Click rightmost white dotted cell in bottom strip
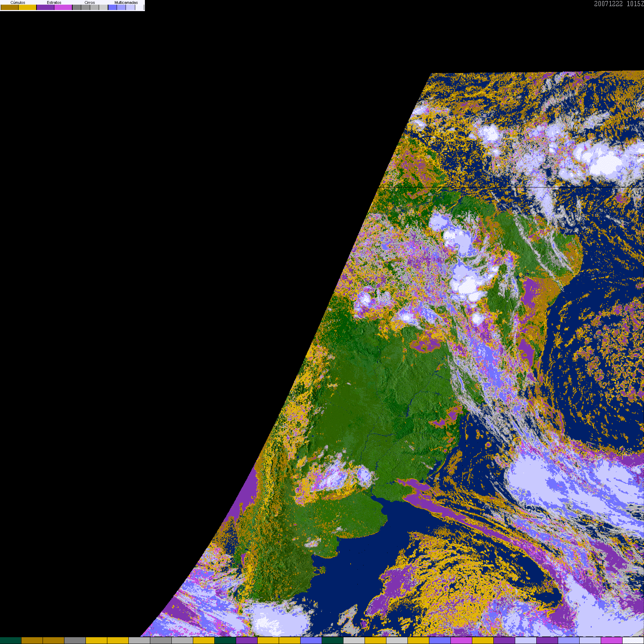This screenshot has width=644, height=644. pos(633,640)
